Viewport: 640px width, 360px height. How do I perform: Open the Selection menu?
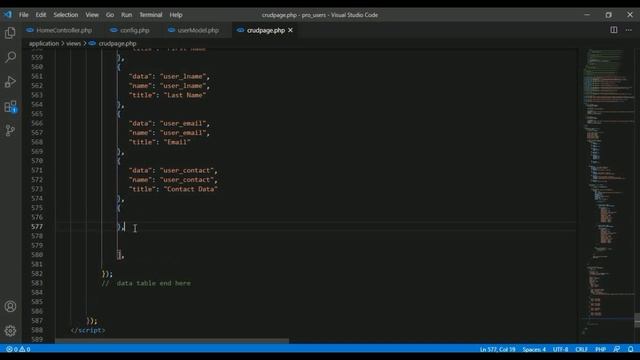tap(65, 15)
